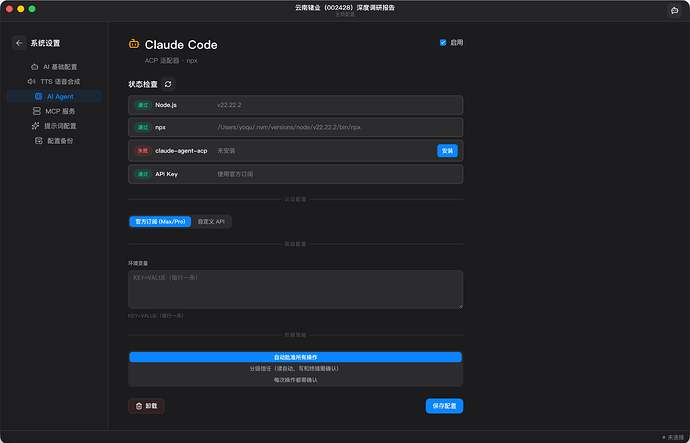
Task: Click the ACP 适配器 · npx subtitle
Action: coord(171,61)
